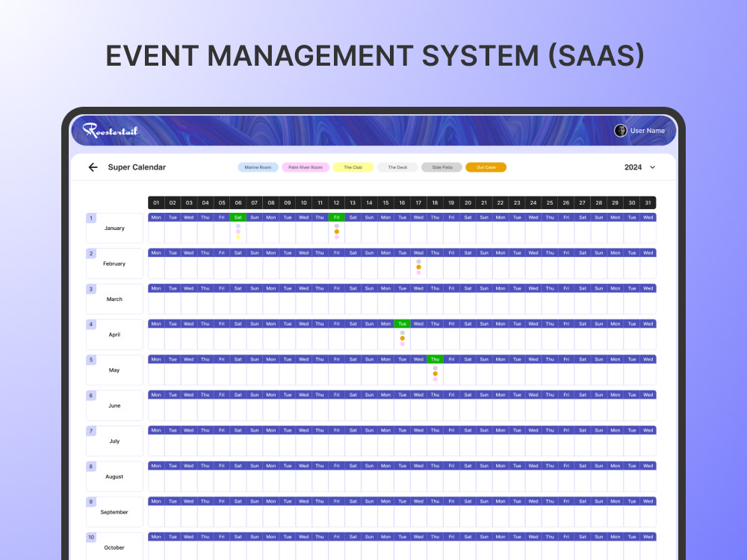The width and height of the screenshot is (747, 560).
Task: Open the User Name profile label
Action: 648,131
